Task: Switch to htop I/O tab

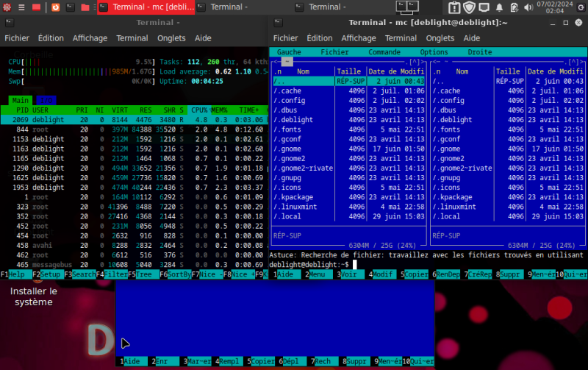Action: pos(46,100)
